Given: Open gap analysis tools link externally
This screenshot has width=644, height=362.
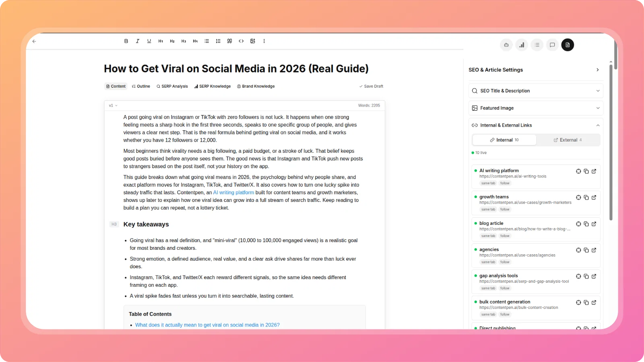Looking at the screenshot, I should (594, 276).
